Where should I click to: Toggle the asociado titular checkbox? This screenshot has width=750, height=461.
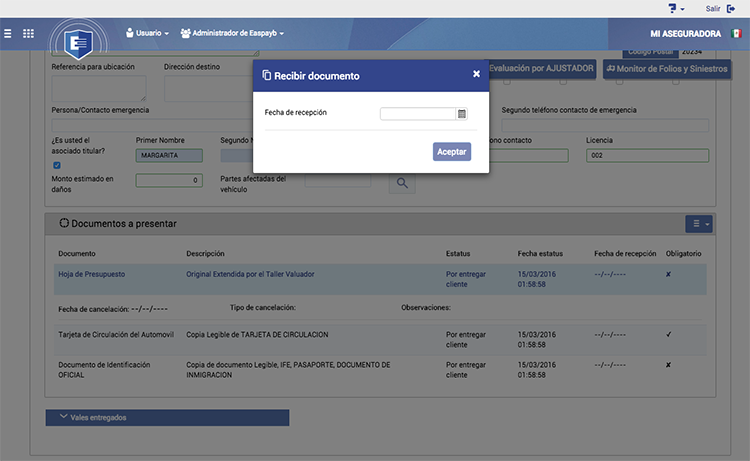tap(57, 165)
